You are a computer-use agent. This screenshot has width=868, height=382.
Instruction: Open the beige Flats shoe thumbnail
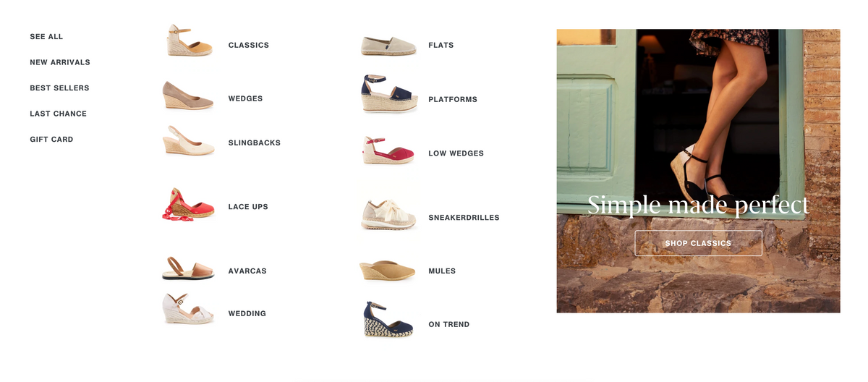(x=389, y=46)
